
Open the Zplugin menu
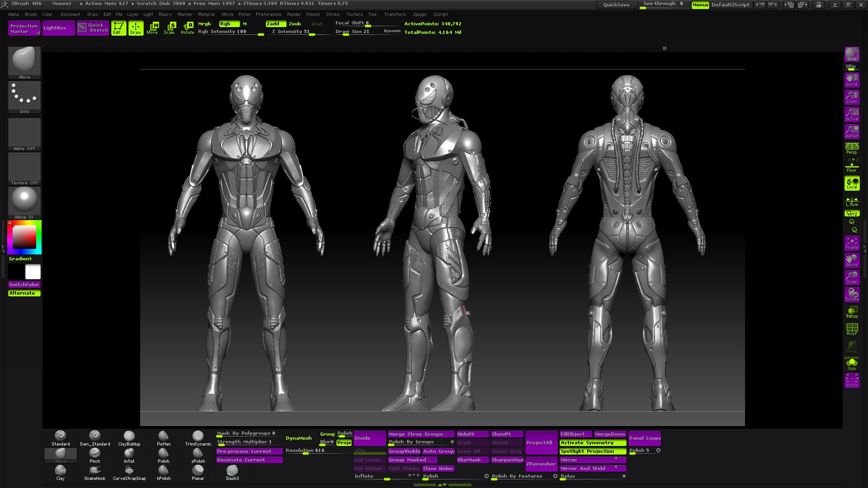coord(420,14)
